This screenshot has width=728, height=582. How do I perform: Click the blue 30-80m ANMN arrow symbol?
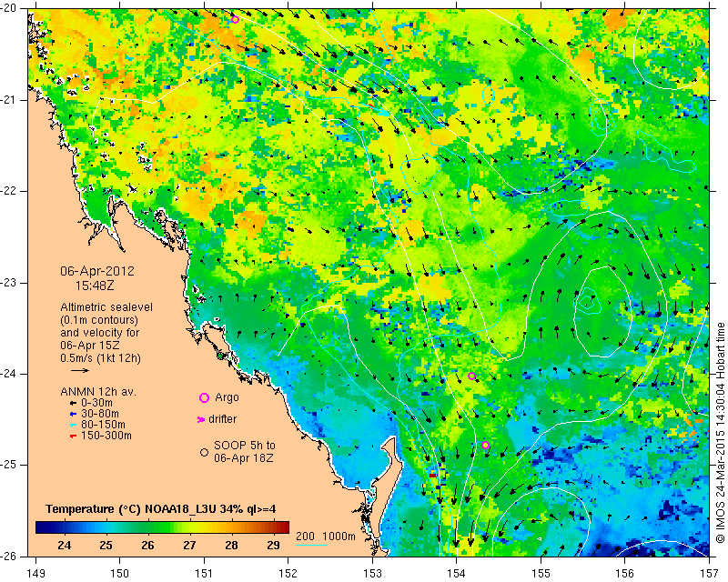point(73,414)
